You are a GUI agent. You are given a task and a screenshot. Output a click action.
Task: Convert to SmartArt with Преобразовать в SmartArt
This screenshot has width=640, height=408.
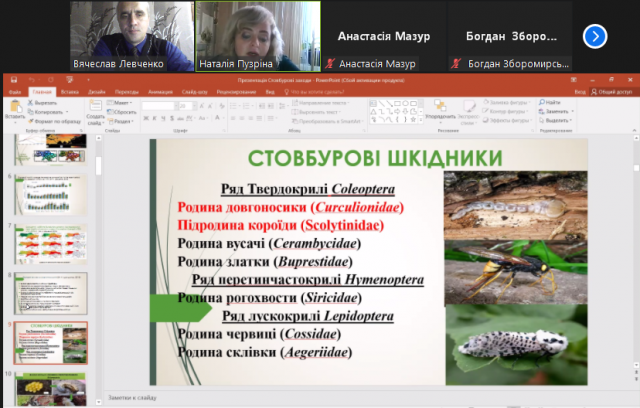tap(328, 121)
